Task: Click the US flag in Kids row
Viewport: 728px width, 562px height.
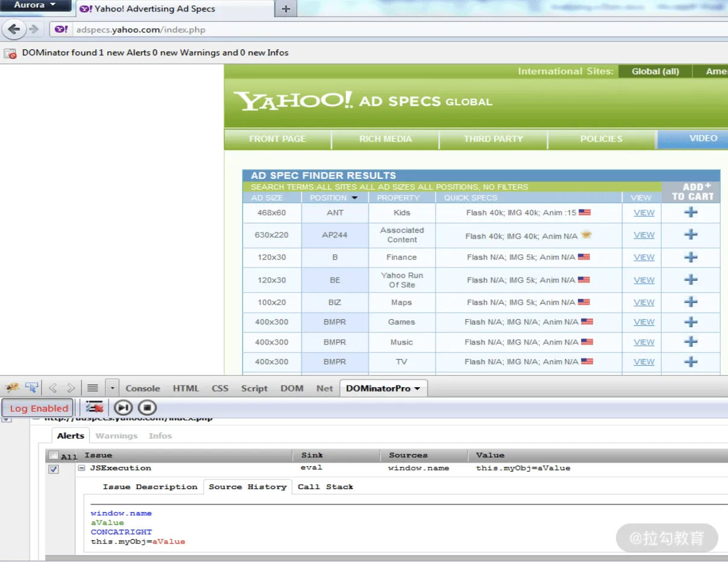Action: (x=585, y=212)
